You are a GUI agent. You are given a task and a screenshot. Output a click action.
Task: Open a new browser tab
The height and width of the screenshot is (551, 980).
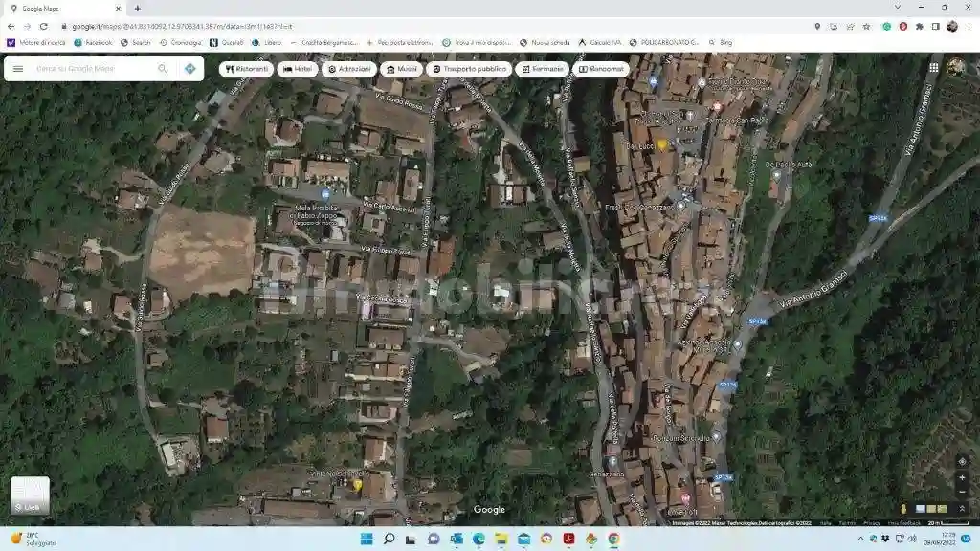(x=137, y=8)
